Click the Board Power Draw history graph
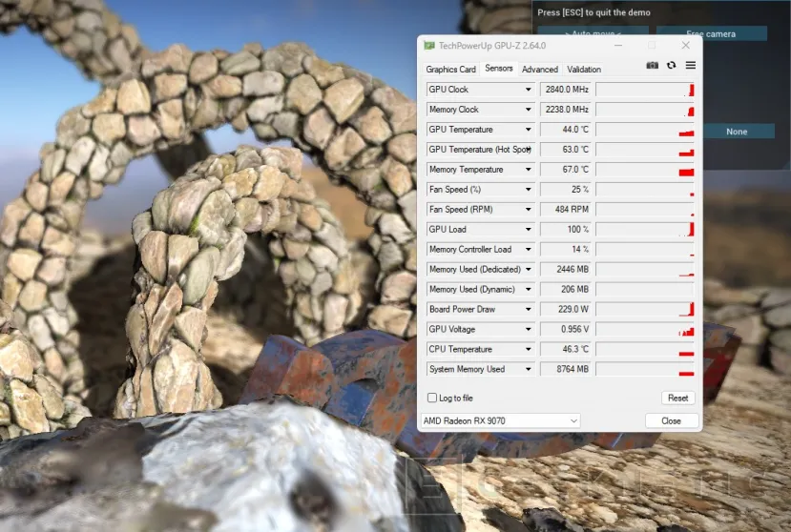 [x=645, y=309]
